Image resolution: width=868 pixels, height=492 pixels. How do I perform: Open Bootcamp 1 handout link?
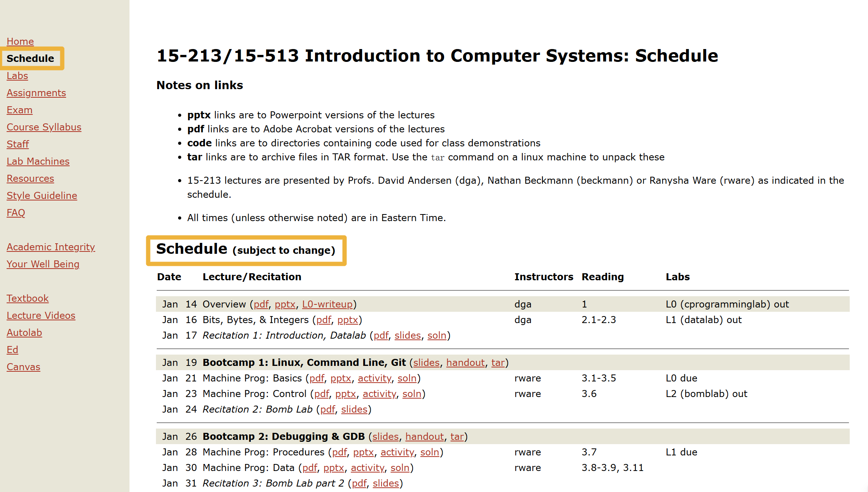465,362
